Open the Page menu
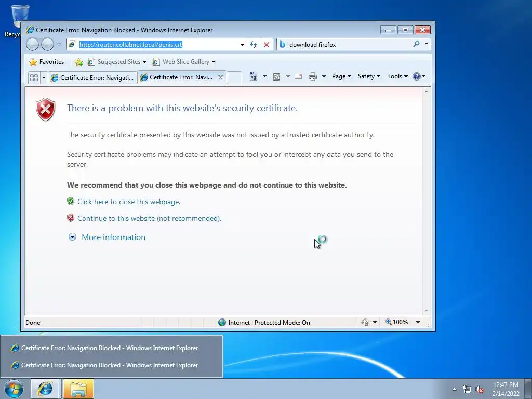The image size is (532, 399). pos(341,76)
